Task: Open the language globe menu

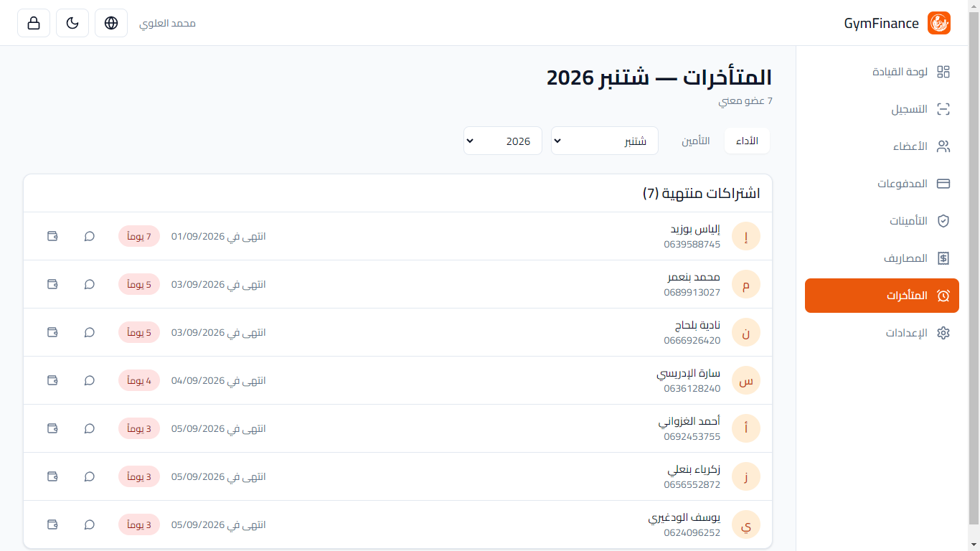Action: pos(111,23)
